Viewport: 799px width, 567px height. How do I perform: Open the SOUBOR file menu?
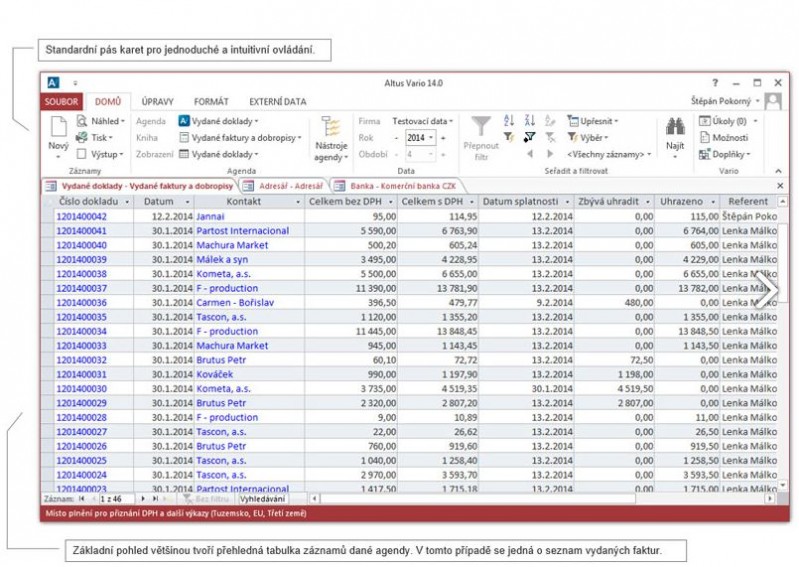pyautogui.click(x=62, y=101)
